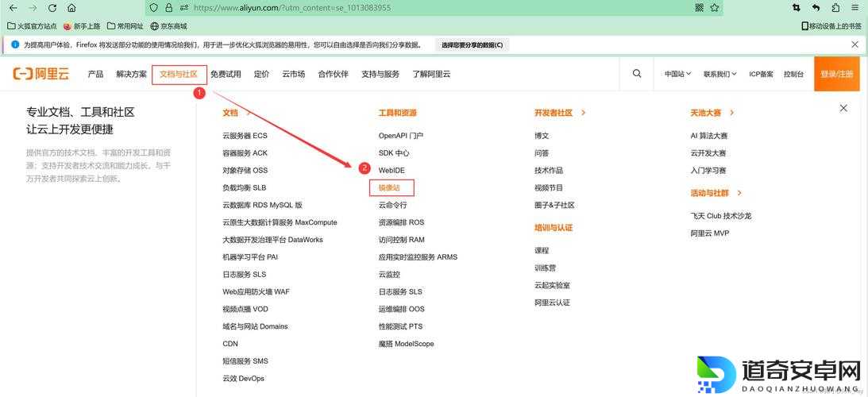
Task: Open the 京东商城 bookmark
Action: point(168,26)
